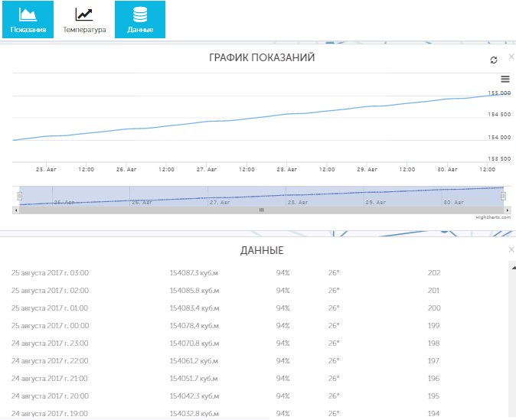Click record number 200
This screenshot has height=420, width=516.
point(434,308)
